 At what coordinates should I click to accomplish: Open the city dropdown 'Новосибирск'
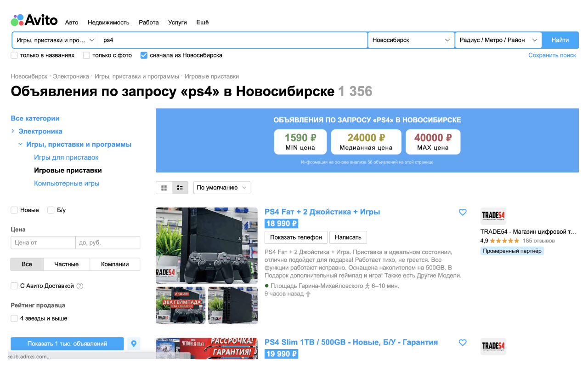(x=411, y=40)
